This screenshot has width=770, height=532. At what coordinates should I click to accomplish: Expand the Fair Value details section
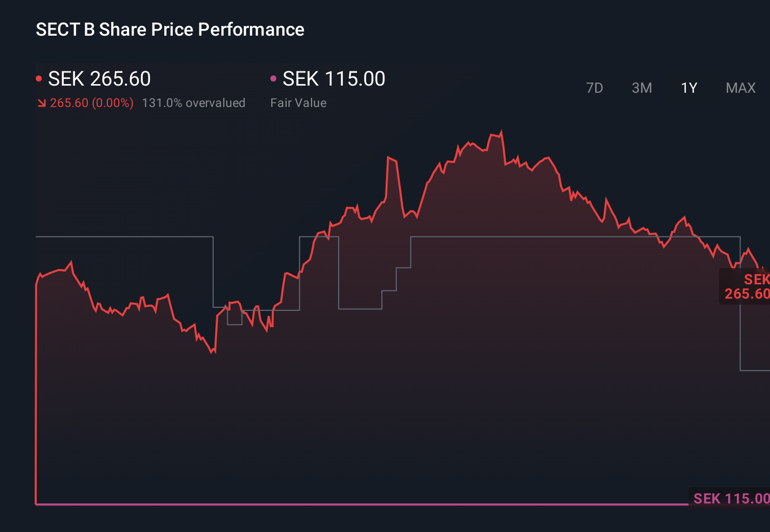coord(298,102)
